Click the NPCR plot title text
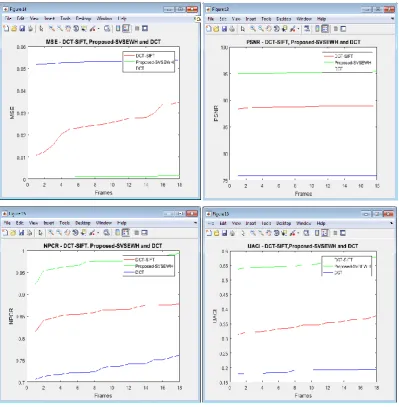The width and height of the screenshot is (399, 407). pyautogui.click(x=103, y=246)
